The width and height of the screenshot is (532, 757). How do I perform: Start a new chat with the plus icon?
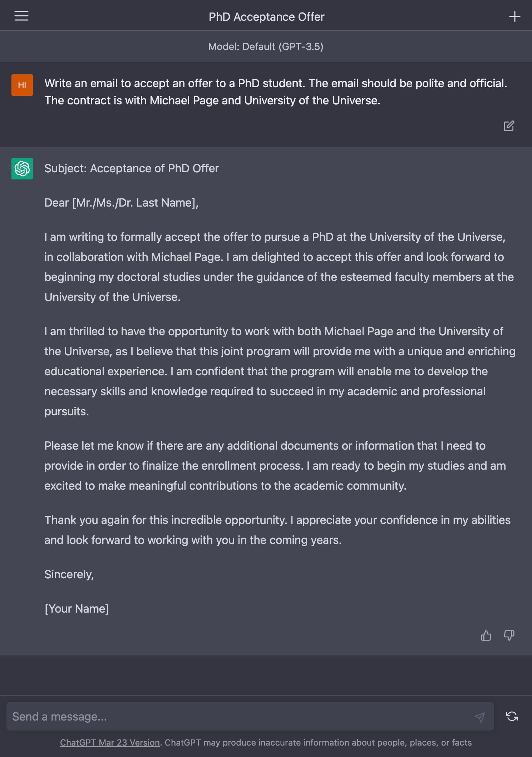[x=515, y=16]
